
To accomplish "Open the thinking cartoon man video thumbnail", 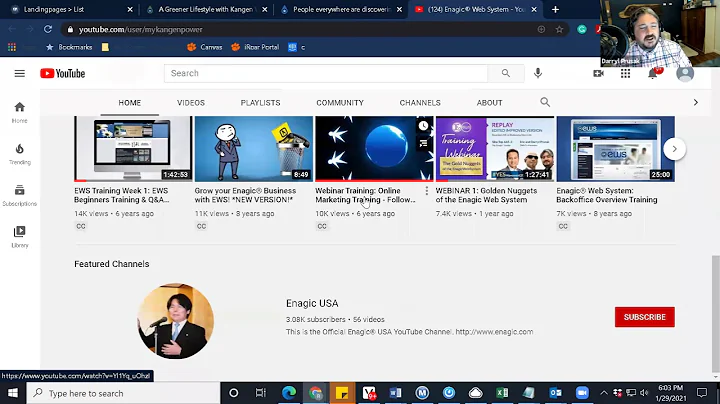I will 253,149.
